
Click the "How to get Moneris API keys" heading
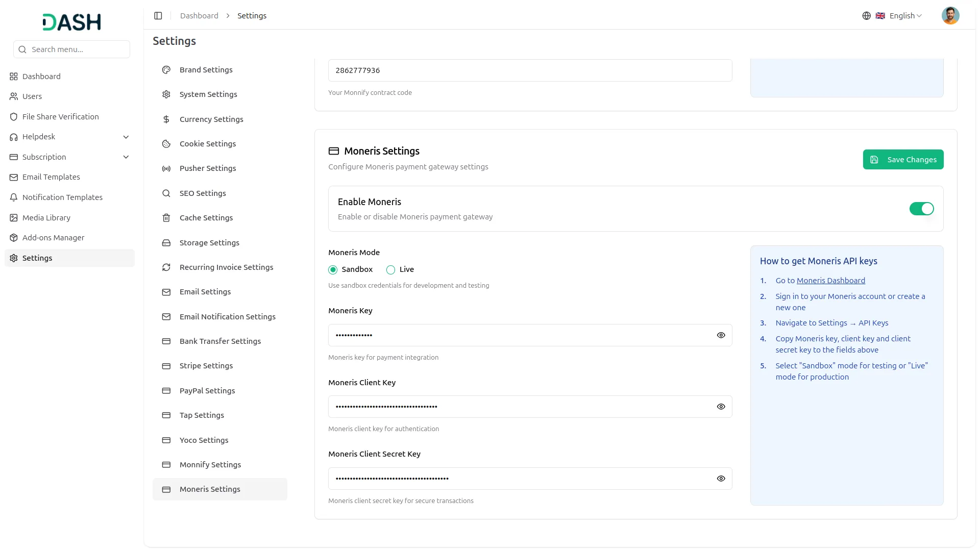click(818, 261)
